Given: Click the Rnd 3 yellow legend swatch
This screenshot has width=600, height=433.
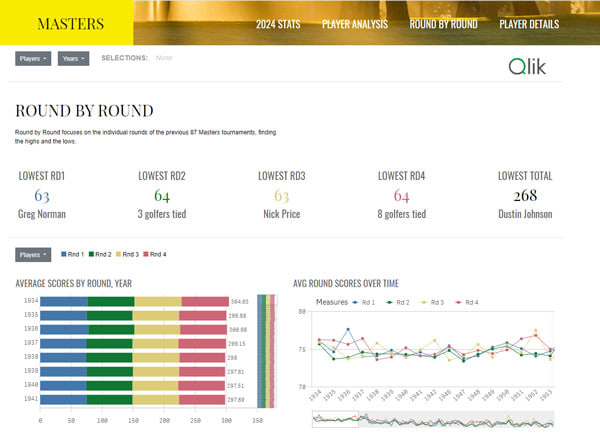Looking at the screenshot, I should (x=118, y=254).
